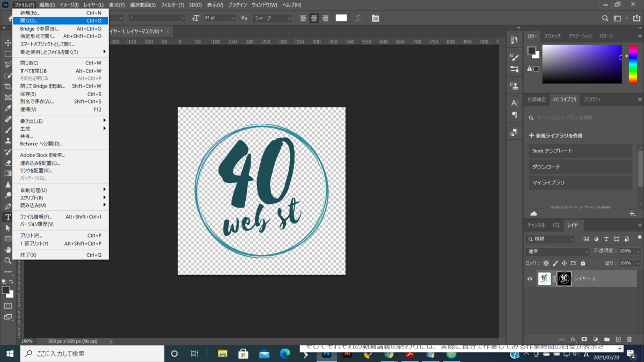644x362 pixels.
Task: Expand the 自動処理 submenu
Action: 61,190
